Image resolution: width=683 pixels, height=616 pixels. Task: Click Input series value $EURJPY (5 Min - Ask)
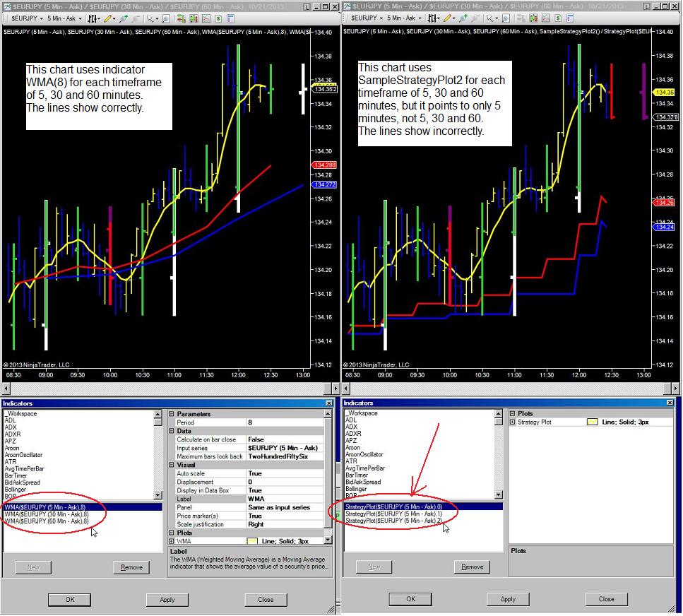[x=285, y=448]
